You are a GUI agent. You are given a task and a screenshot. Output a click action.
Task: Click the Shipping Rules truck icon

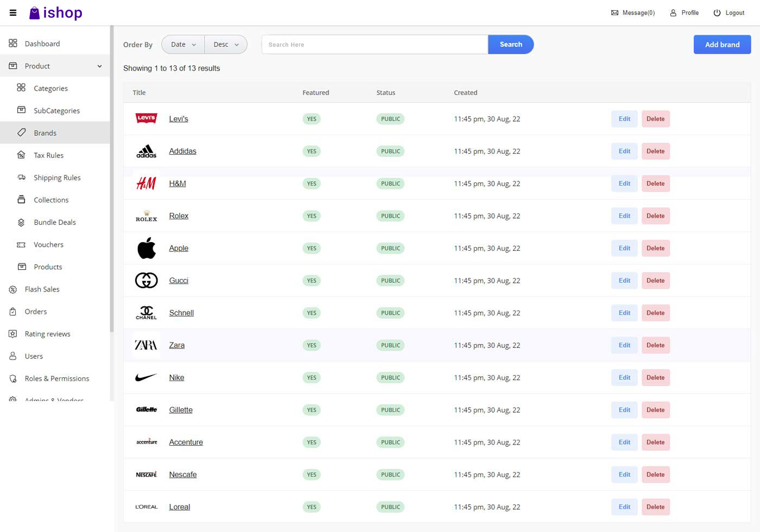21,178
